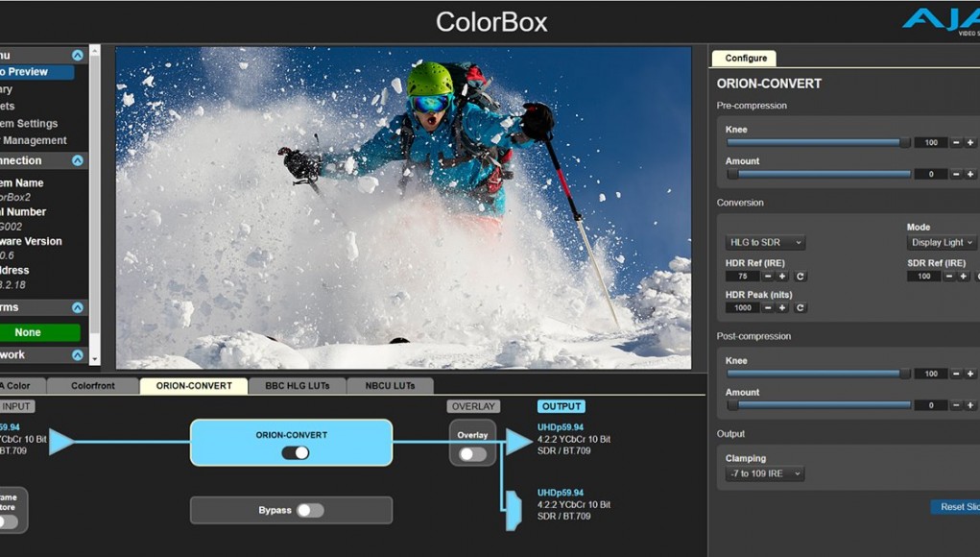The width and height of the screenshot is (980, 557).
Task: Click the HDR Peak (nits) value field
Action: [x=743, y=307]
